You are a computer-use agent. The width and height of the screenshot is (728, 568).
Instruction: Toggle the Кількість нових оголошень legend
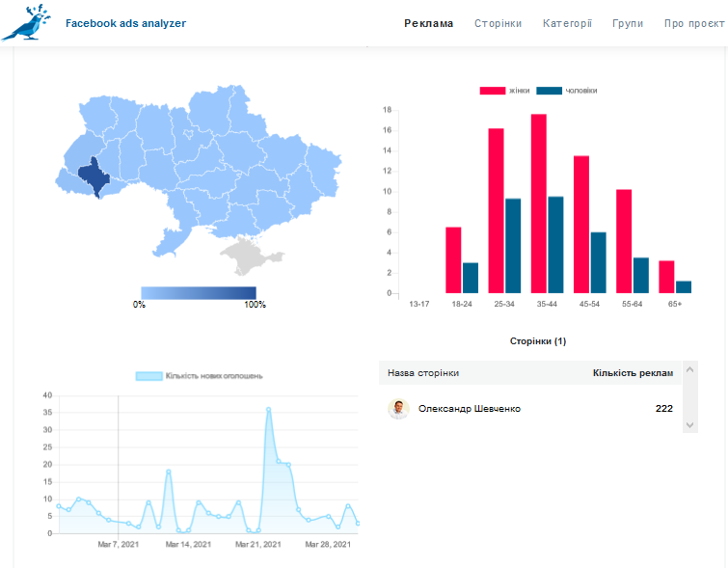200,376
